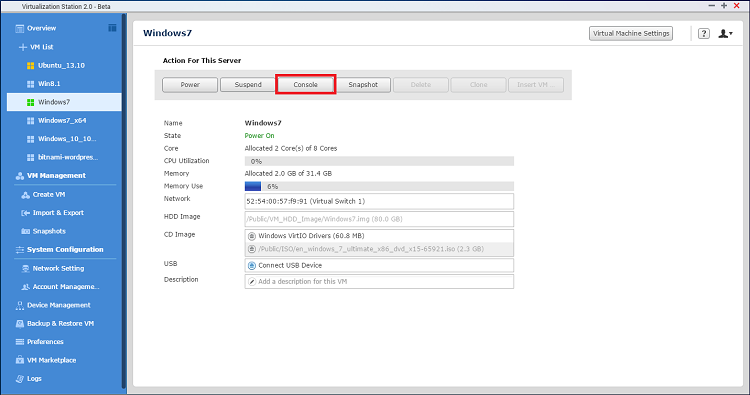Screen dimensions: 750x395
Task: Click the description pencil edit icon
Action: click(252, 282)
